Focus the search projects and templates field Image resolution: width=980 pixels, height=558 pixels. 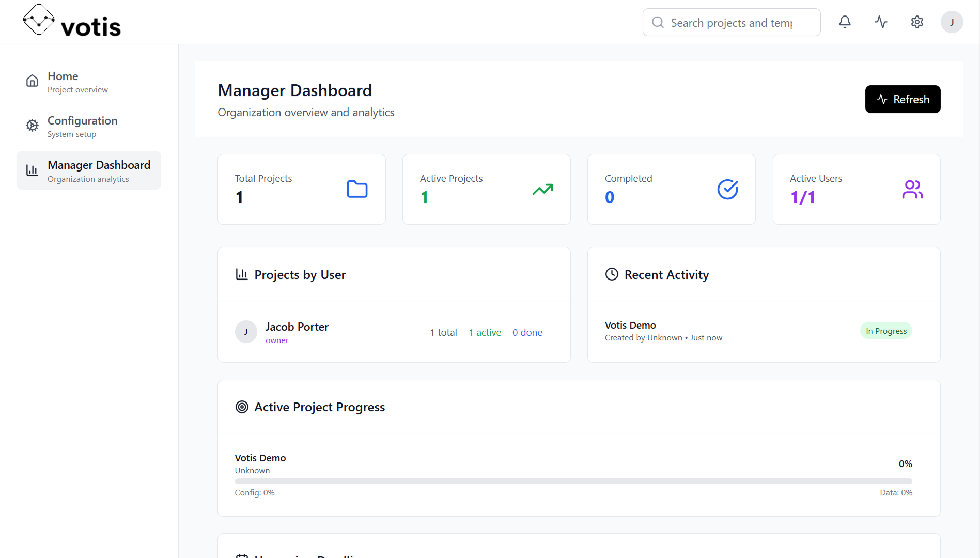pyautogui.click(x=732, y=22)
